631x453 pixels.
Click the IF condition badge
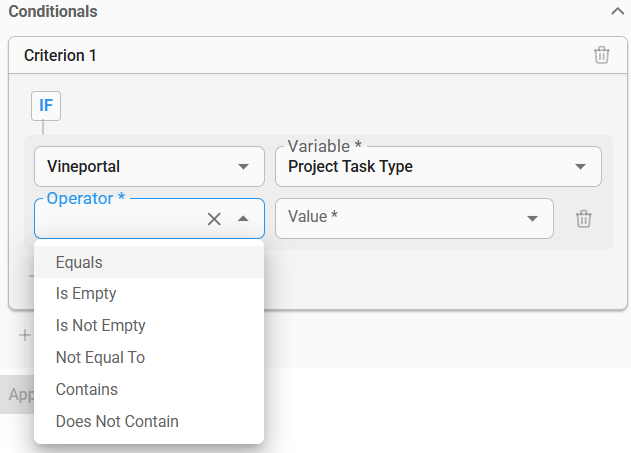46,105
